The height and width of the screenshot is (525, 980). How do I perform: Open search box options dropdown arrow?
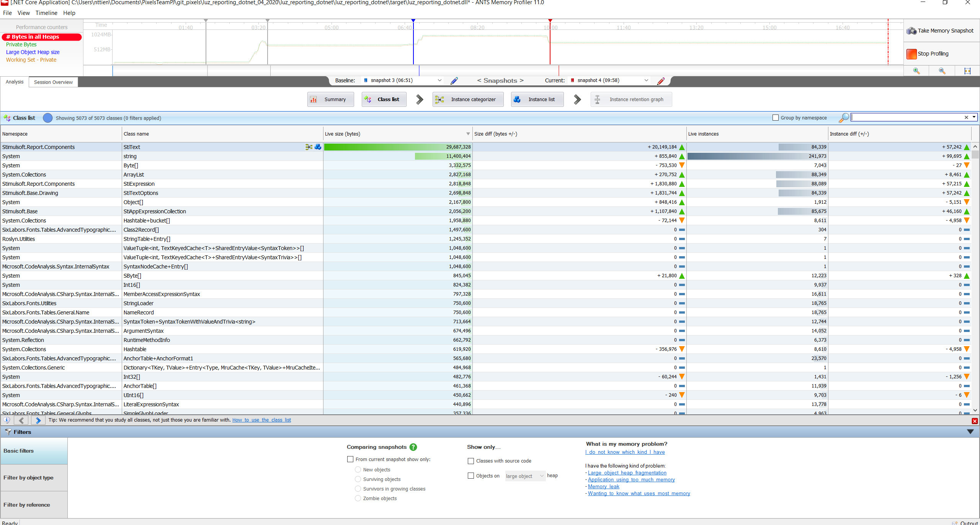(x=974, y=117)
